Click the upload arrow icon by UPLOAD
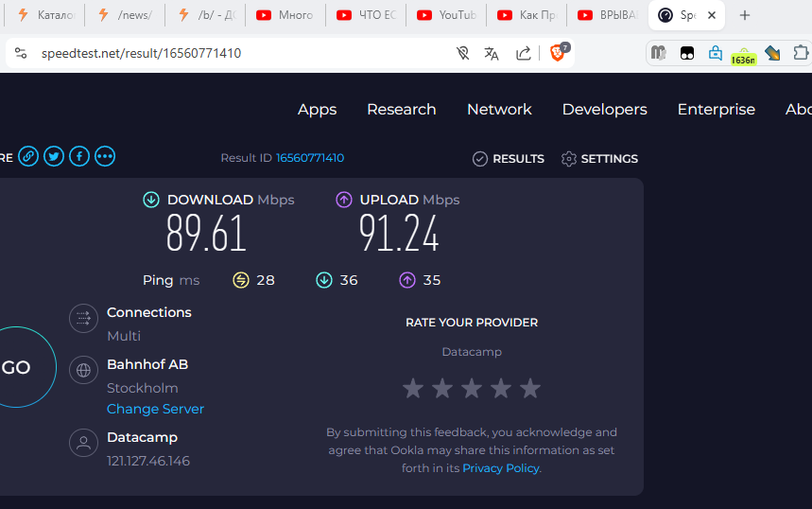 [x=344, y=200]
